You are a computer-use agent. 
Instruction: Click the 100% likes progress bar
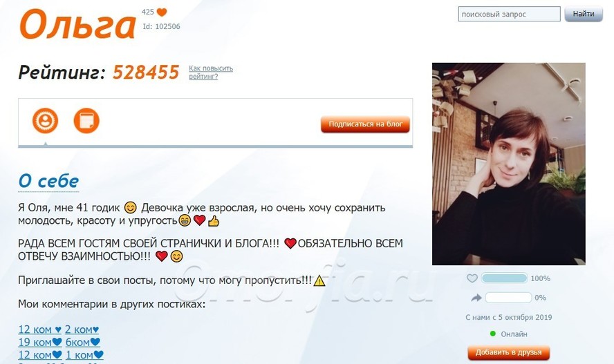tap(504, 278)
